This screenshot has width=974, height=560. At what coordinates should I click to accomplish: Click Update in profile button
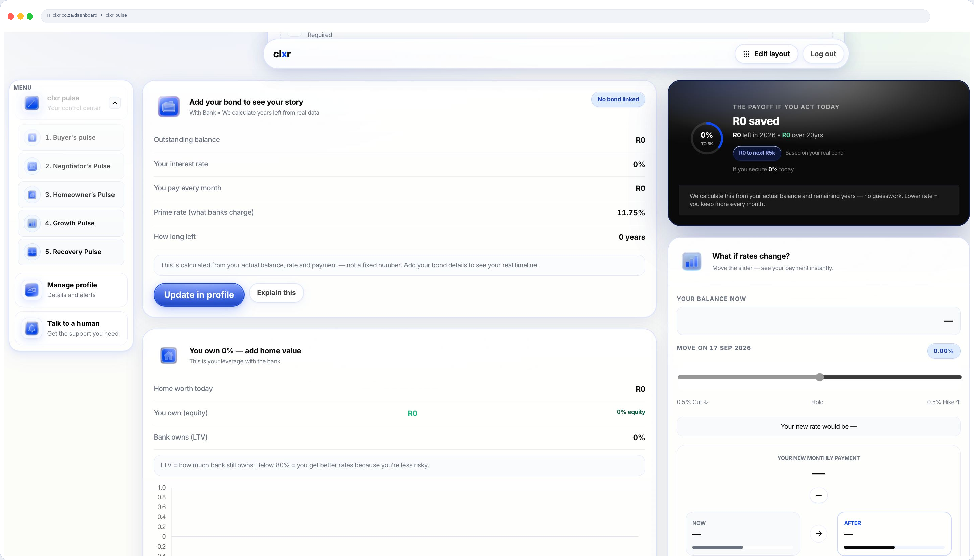[199, 294]
